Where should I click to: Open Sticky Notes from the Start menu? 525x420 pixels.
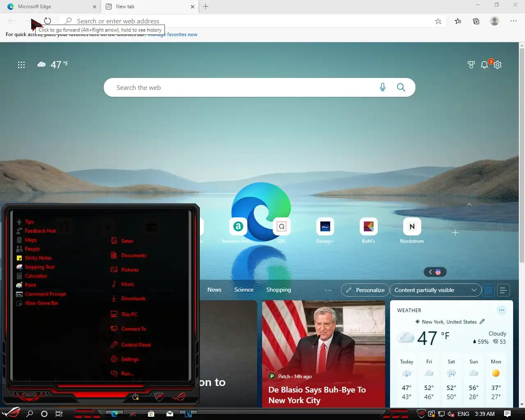pyautogui.click(x=34, y=258)
